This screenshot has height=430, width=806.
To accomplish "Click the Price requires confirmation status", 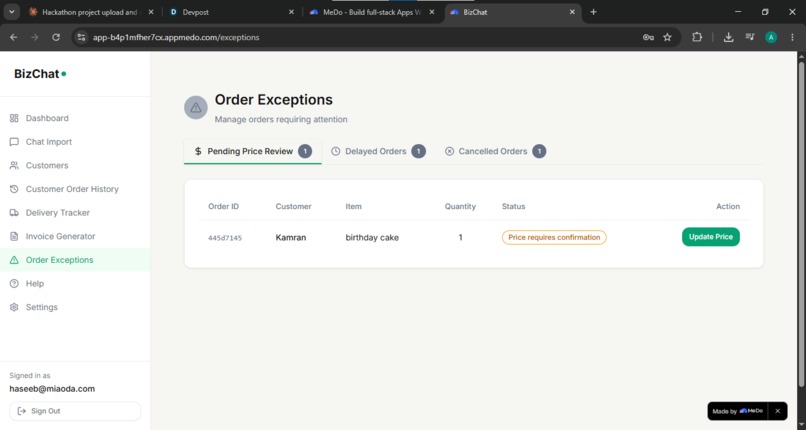I will click(x=554, y=237).
